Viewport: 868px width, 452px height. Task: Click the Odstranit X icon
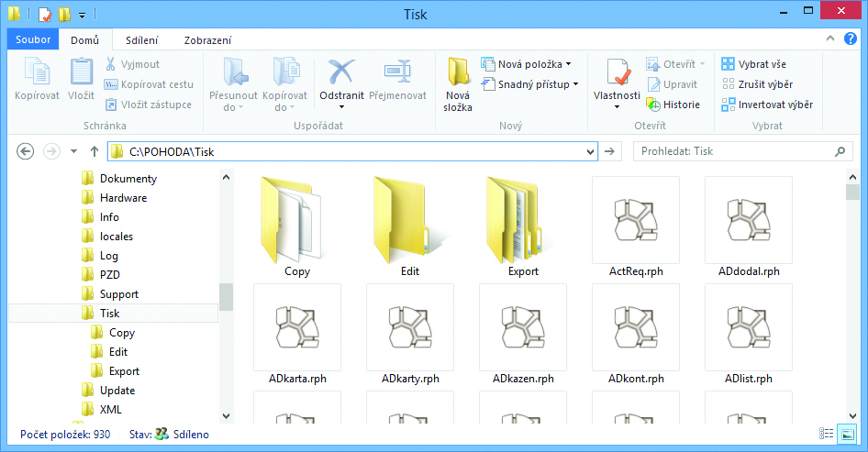tap(341, 73)
